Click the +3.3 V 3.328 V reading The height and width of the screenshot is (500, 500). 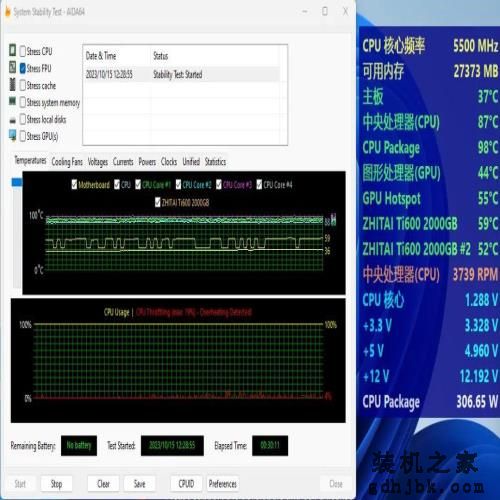[430, 325]
